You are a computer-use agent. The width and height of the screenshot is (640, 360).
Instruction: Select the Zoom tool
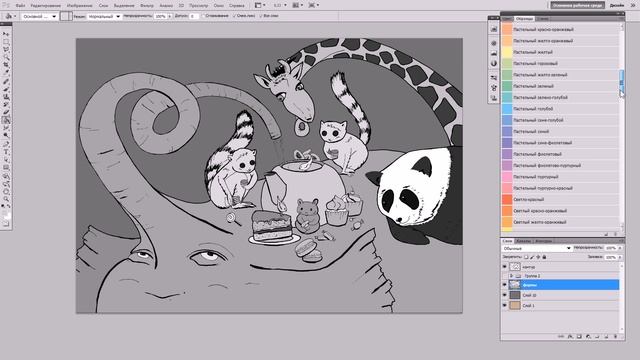click(6, 198)
